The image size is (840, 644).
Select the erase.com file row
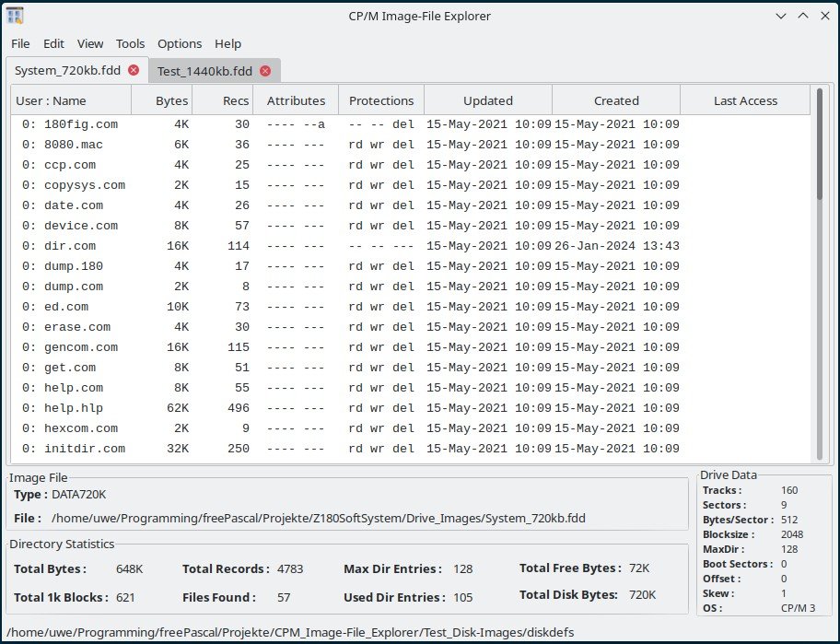[x=411, y=327]
